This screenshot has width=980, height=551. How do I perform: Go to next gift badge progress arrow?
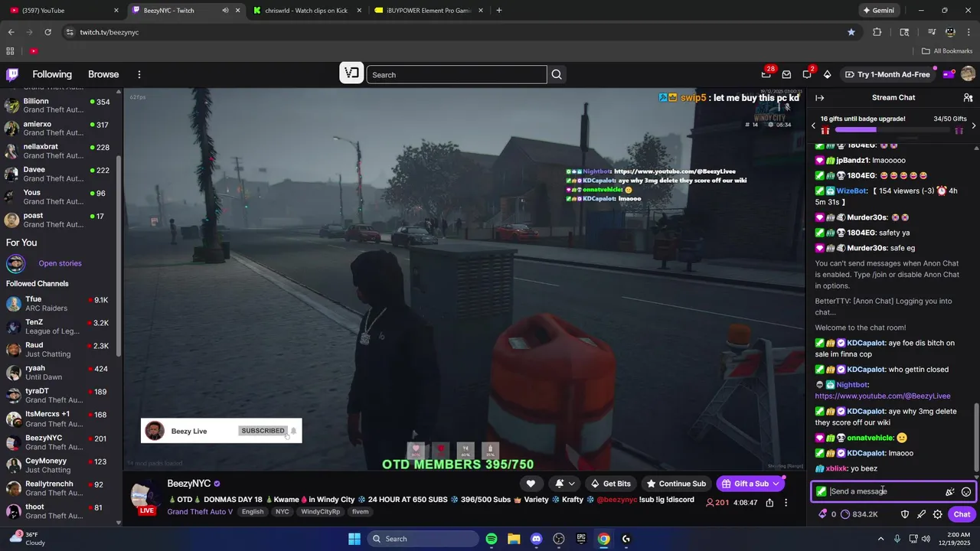point(973,126)
